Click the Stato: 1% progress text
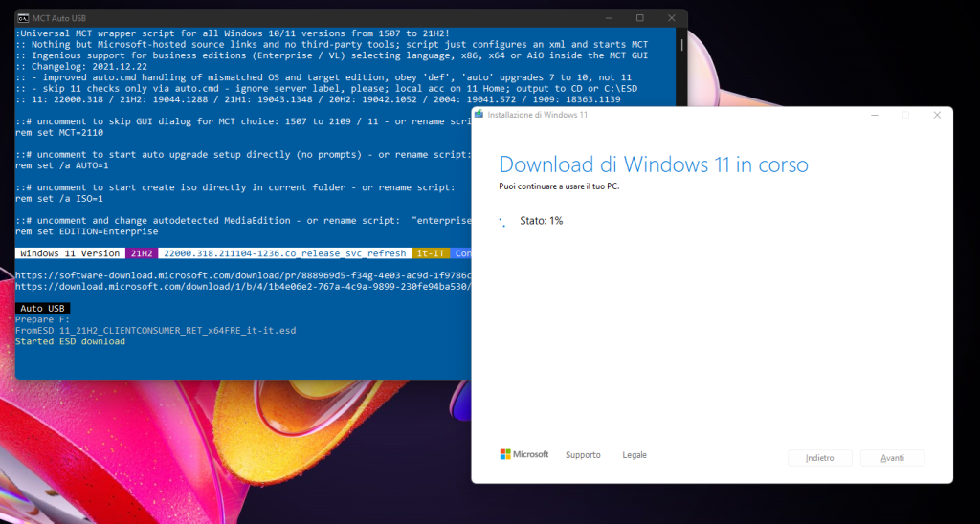Screen dimensions: 980x524 coord(541,221)
